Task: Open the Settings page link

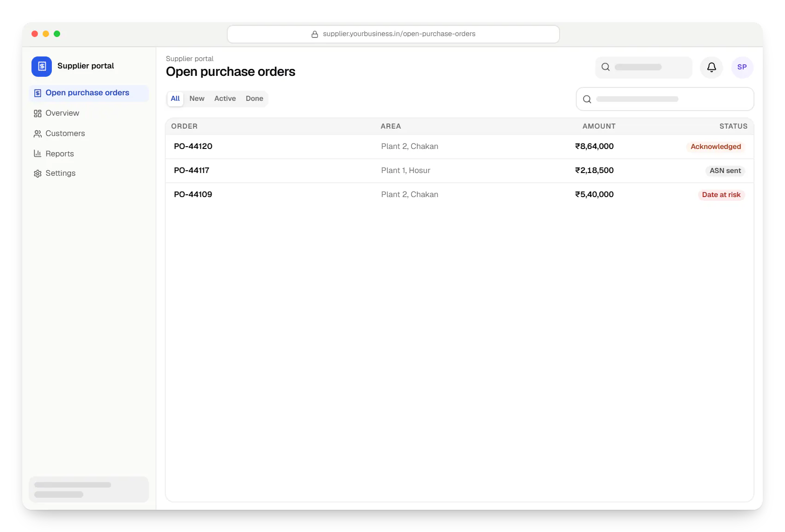Action: 89,173
